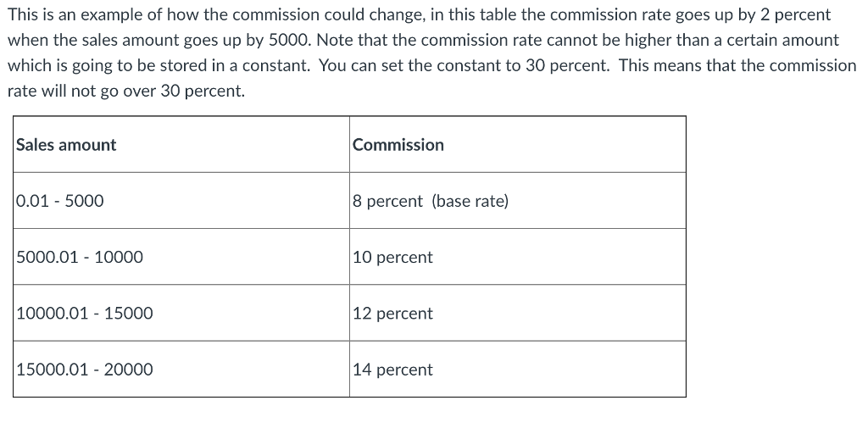This screenshot has height=423, width=868.
Task: Click the phrase "commission could change"
Action: [328, 15]
